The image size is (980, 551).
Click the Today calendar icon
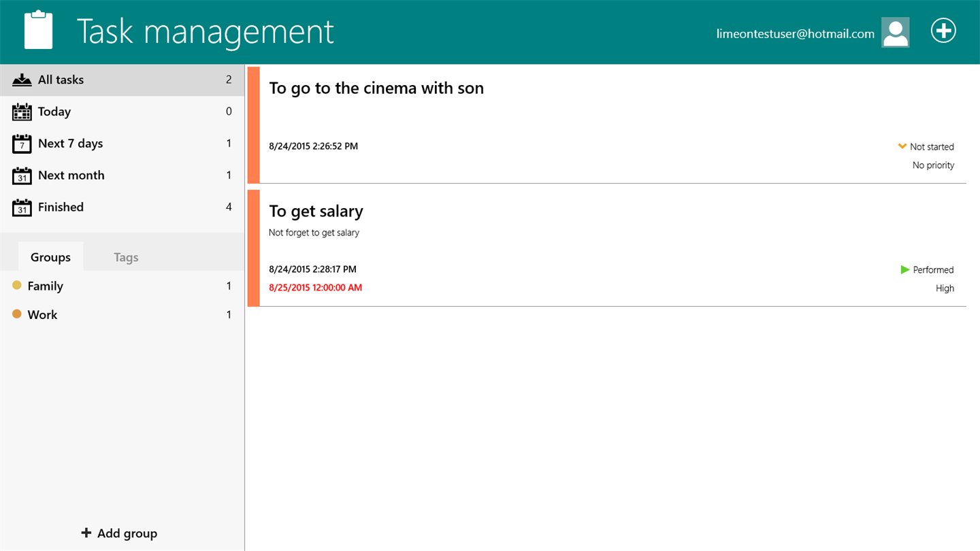pyautogui.click(x=22, y=112)
